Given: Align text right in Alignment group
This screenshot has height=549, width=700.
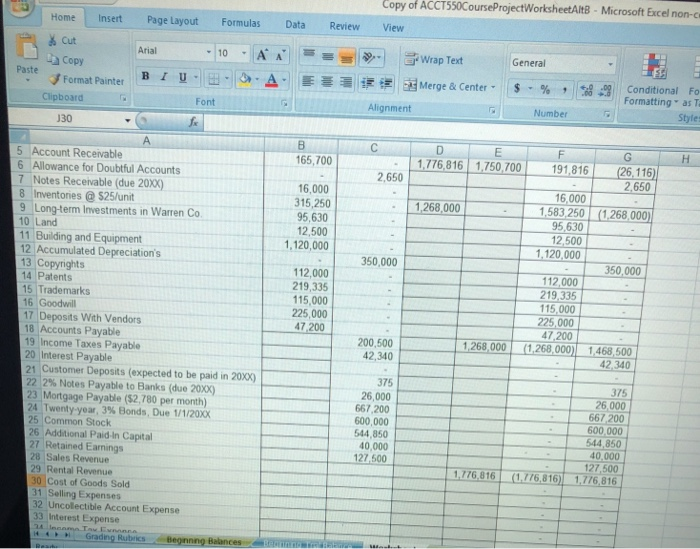Looking at the screenshot, I should 346,83.
